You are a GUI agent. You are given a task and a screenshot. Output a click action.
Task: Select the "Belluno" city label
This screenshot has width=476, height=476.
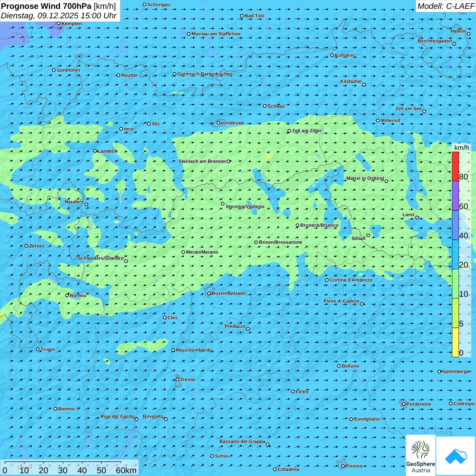[351, 366]
